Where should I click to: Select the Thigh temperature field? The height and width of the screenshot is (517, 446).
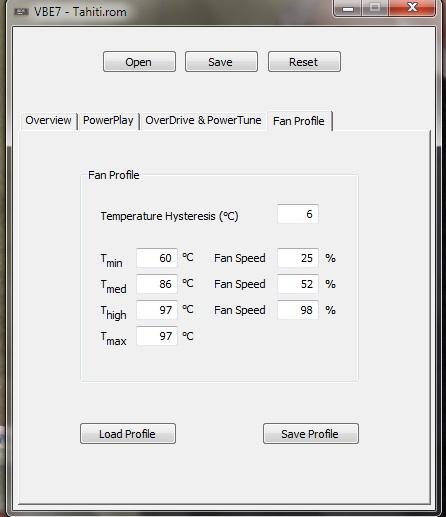click(x=157, y=310)
